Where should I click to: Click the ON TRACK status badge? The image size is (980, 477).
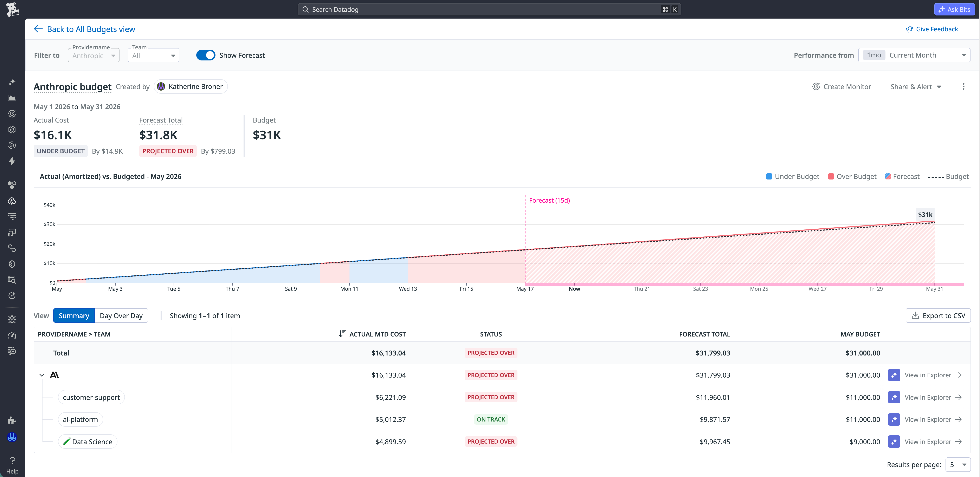click(491, 420)
